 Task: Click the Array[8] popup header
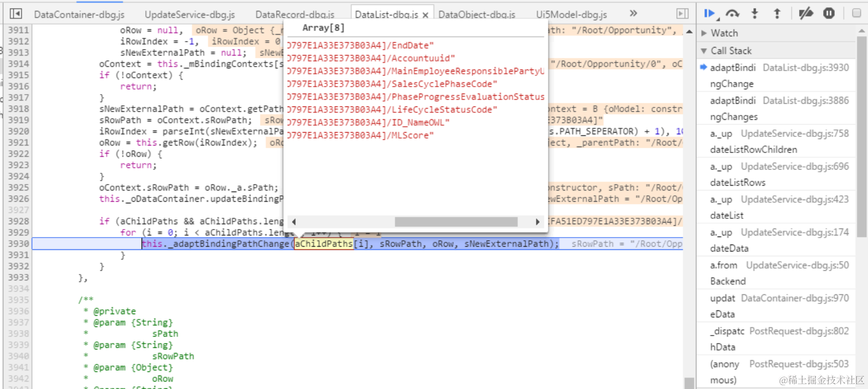(324, 28)
